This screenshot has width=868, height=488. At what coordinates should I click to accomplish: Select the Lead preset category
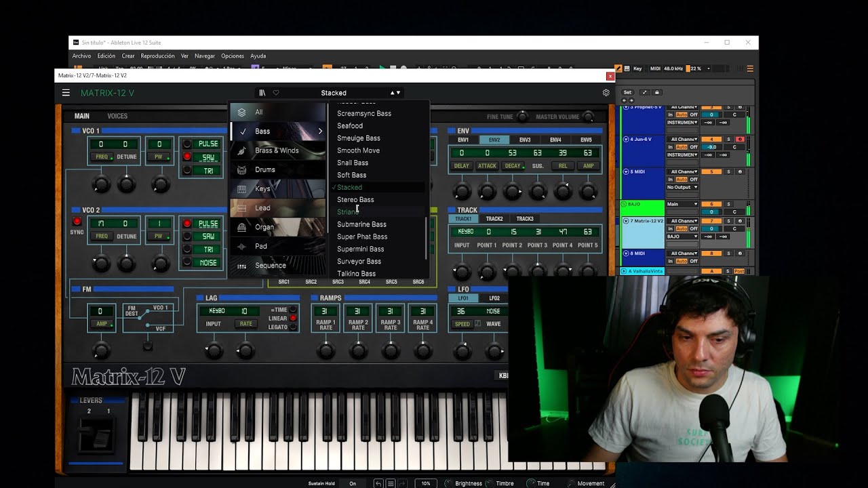coord(278,208)
